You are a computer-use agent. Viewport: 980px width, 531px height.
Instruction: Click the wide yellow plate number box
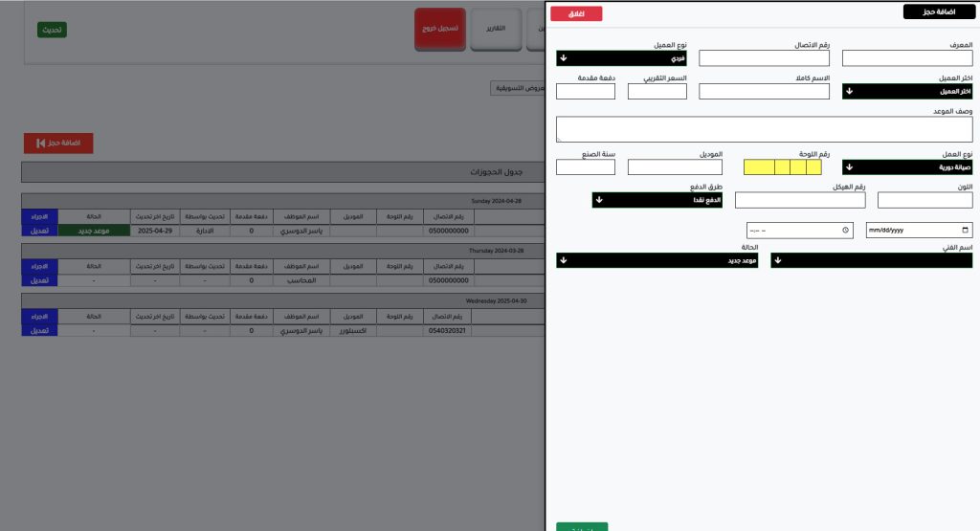pyautogui.click(x=758, y=167)
